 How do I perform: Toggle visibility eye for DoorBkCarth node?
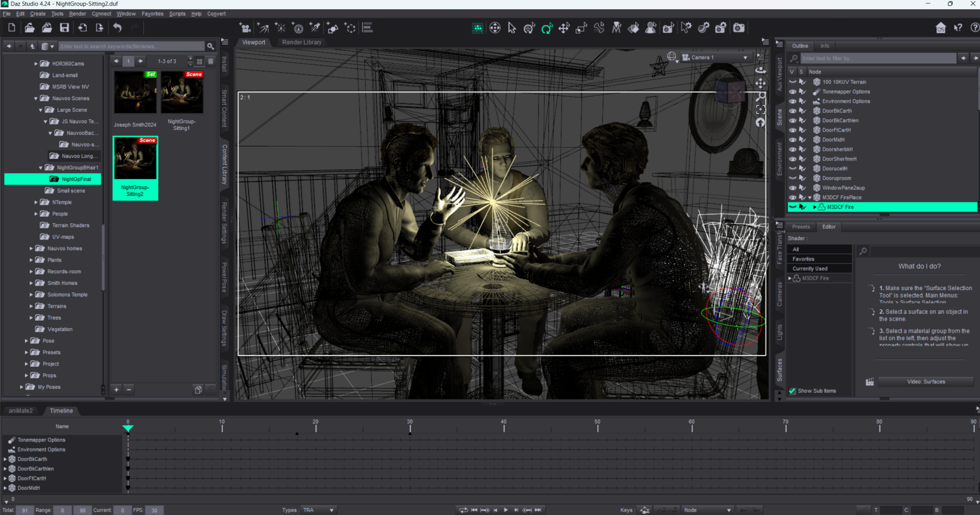[793, 111]
